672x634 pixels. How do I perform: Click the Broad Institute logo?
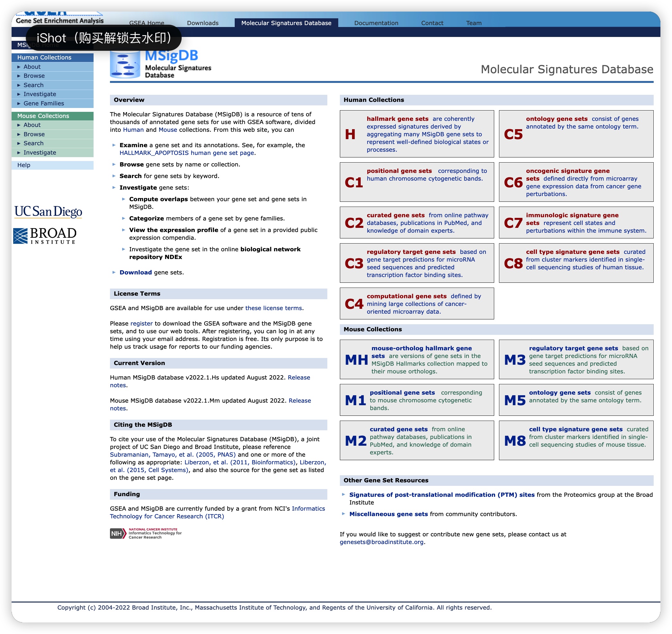click(x=45, y=236)
